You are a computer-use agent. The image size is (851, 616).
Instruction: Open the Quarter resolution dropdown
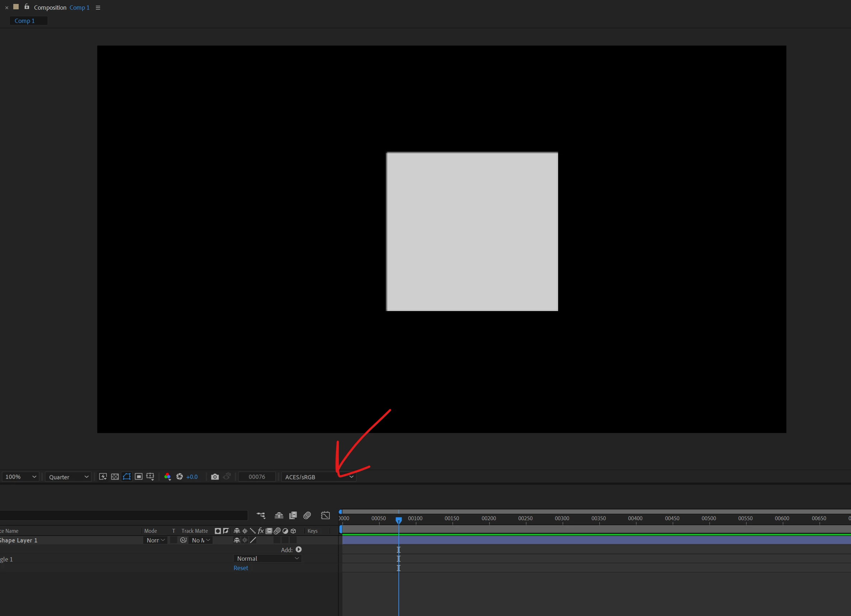tap(68, 477)
